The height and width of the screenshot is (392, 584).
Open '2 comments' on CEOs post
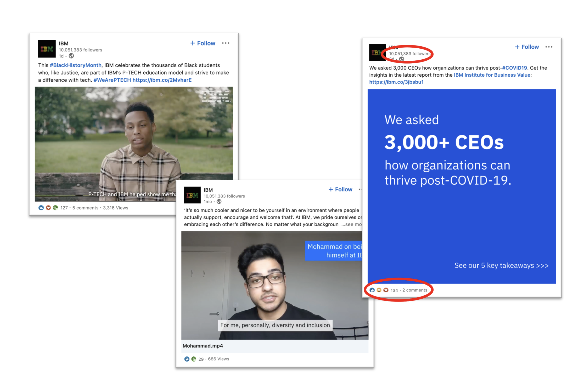[x=415, y=290]
